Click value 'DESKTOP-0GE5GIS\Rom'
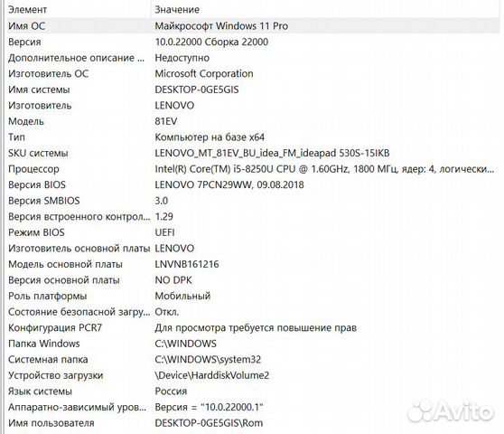 [209, 423]
